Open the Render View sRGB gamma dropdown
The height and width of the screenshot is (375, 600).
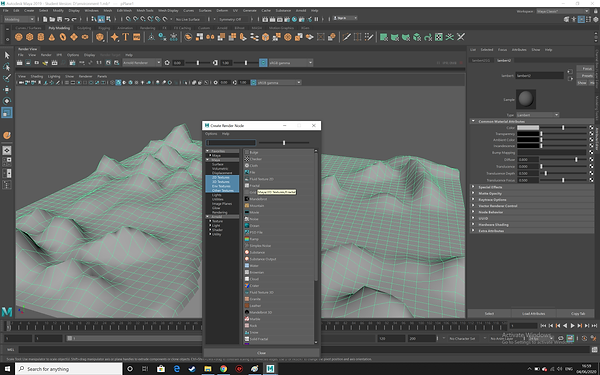point(290,63)
